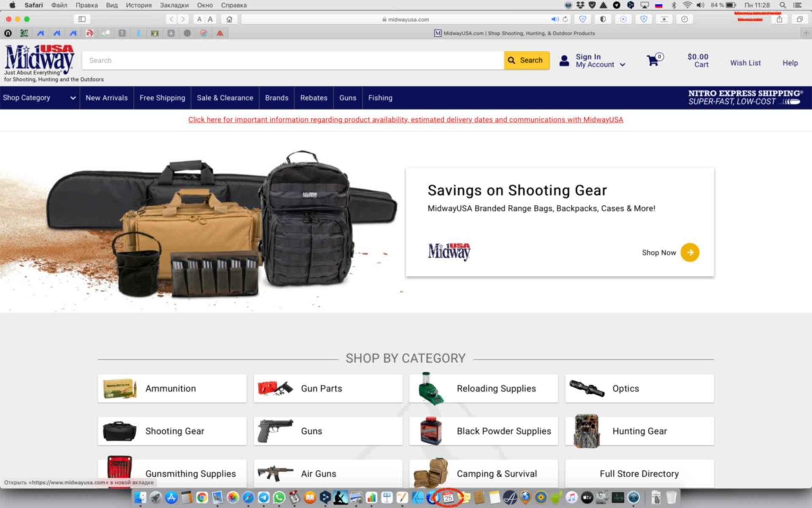Show the tab overview in Safari
Viewport: 812px width, 508px height.
[x=800, y=19]
